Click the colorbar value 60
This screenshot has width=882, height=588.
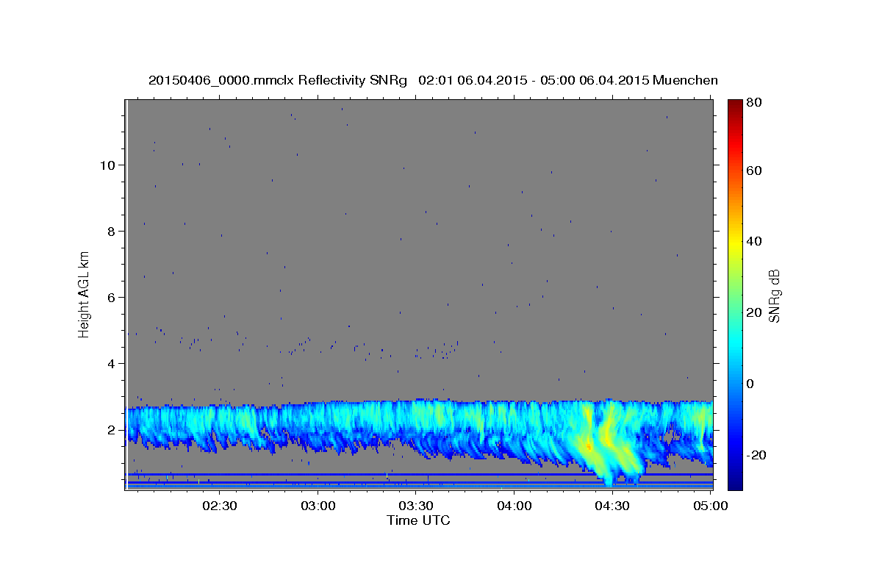click(756, 170)
